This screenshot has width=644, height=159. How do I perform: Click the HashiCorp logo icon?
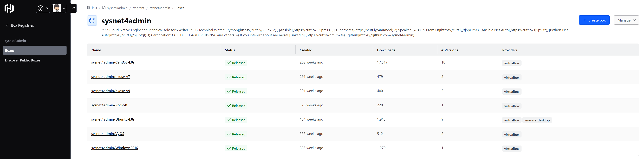click(x=9, y=8)
